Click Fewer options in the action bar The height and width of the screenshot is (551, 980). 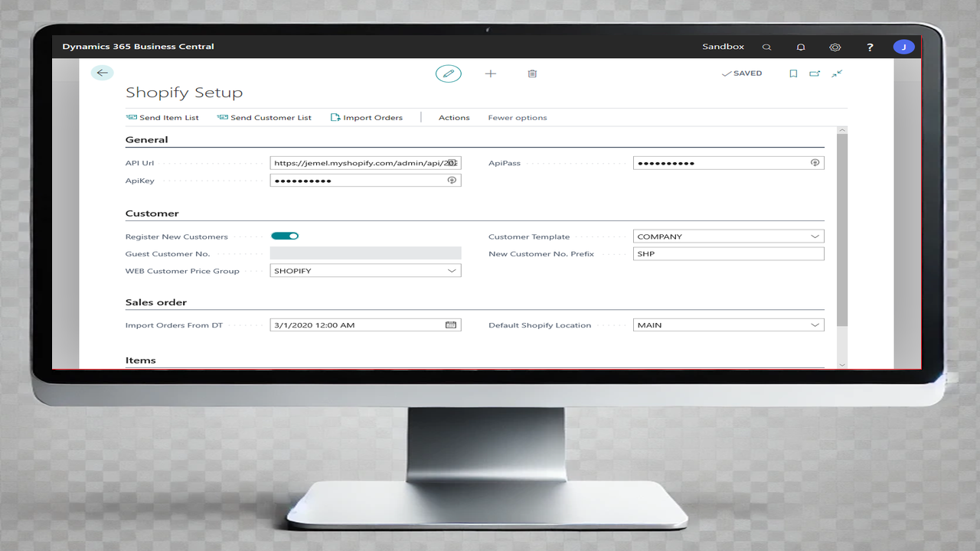pyautogui.click(x=518, y=117)
